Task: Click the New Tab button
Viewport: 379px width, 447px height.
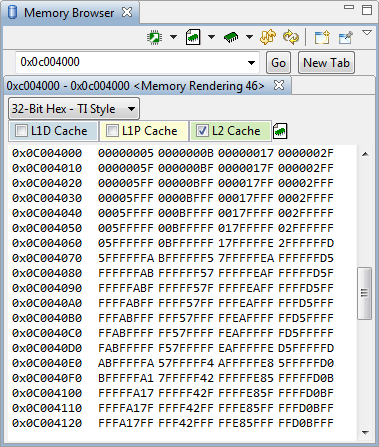Action: [x=326, y=63]
